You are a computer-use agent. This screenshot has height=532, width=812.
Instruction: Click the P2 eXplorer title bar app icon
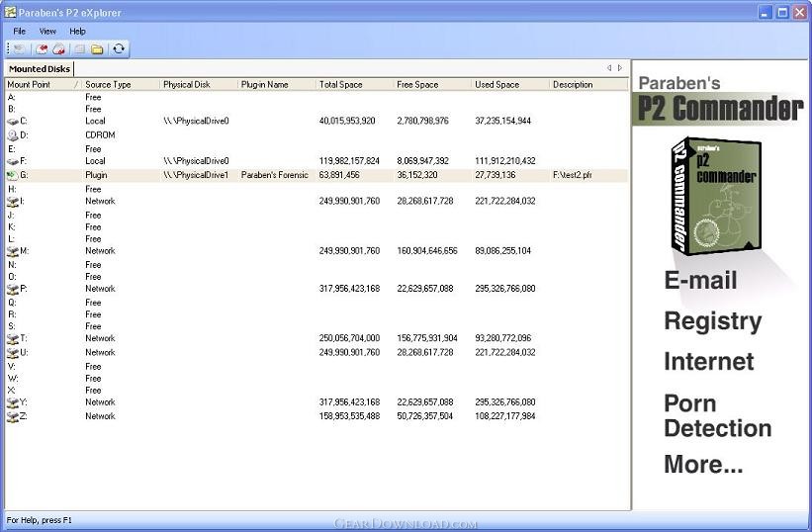click(10, 12)
